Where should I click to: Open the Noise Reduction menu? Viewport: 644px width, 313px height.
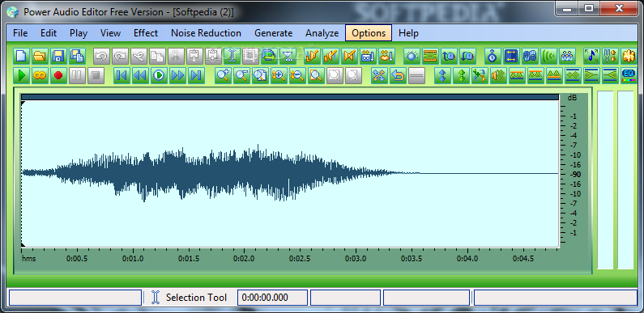pos(207,33)
